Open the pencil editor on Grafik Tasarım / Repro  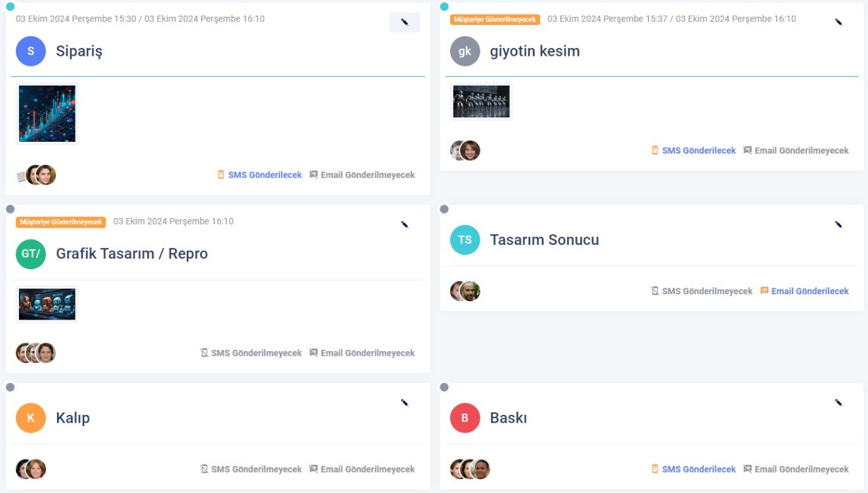(x=405, y=224)
